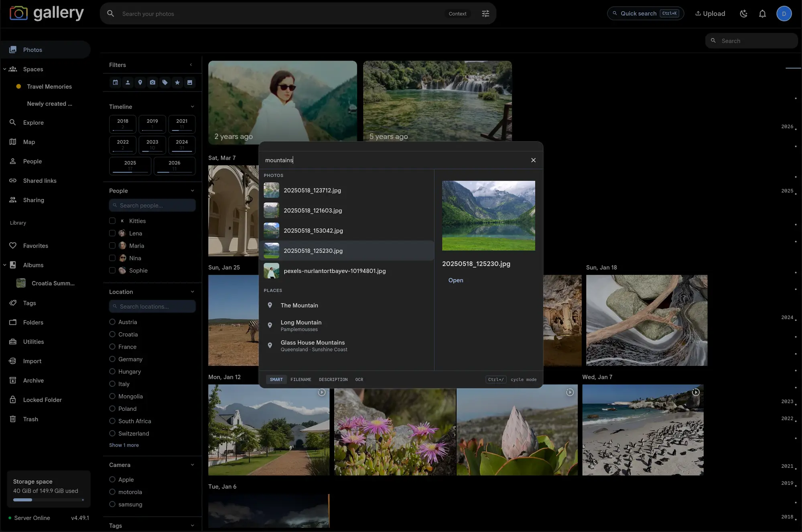Open the Map section in sidebar
802x532 pixels.
click(x=28, y=142)
